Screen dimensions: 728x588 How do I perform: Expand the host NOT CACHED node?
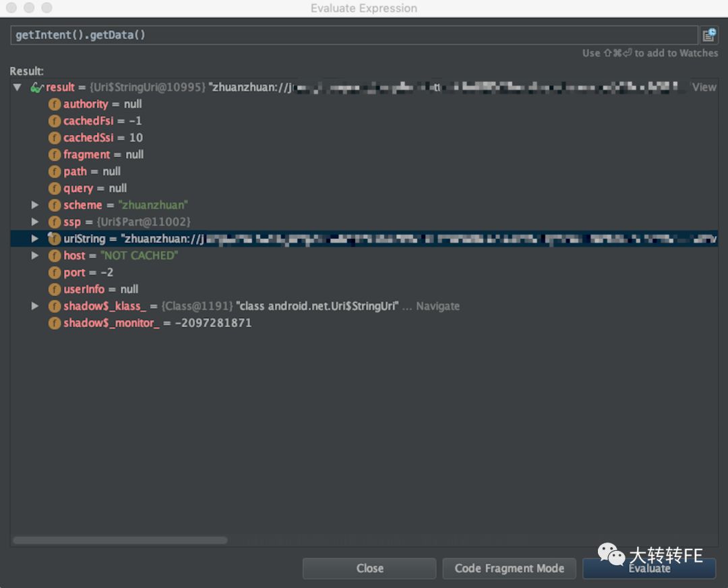coord(35,256)
